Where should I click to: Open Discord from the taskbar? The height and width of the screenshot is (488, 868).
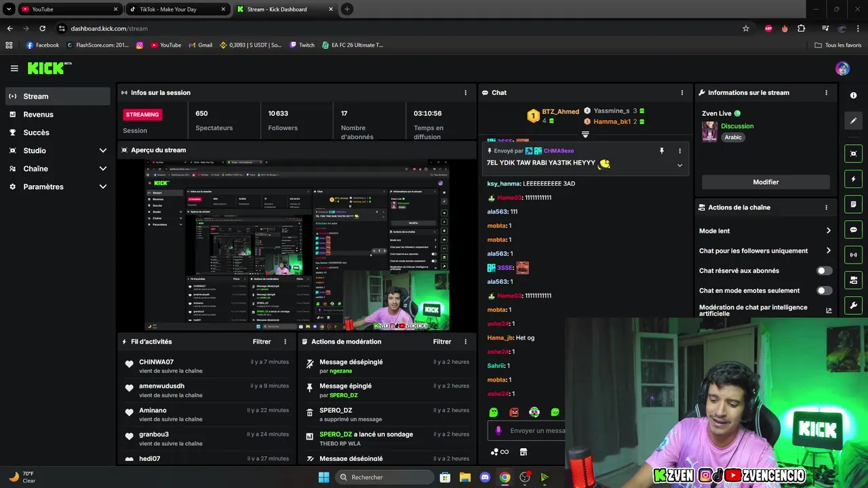(x=484, y=477)
